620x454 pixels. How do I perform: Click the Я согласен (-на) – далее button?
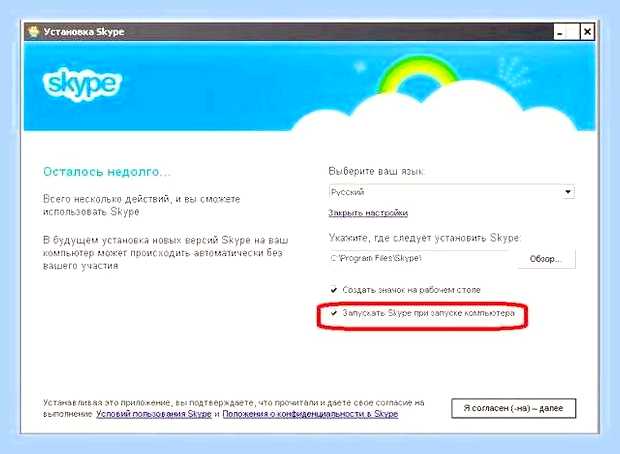point(513,408)
